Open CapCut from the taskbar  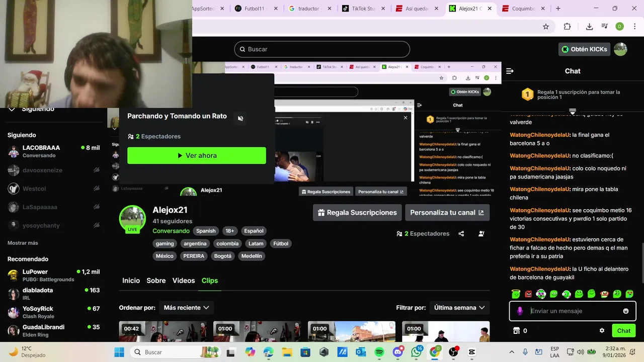tap(472, 352)
